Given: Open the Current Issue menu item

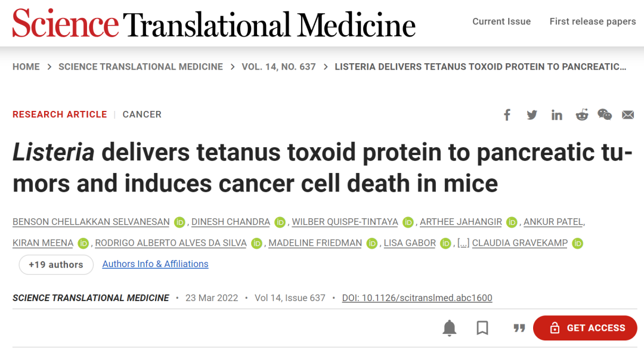Looking at the screenshot, I should point(501,21).
